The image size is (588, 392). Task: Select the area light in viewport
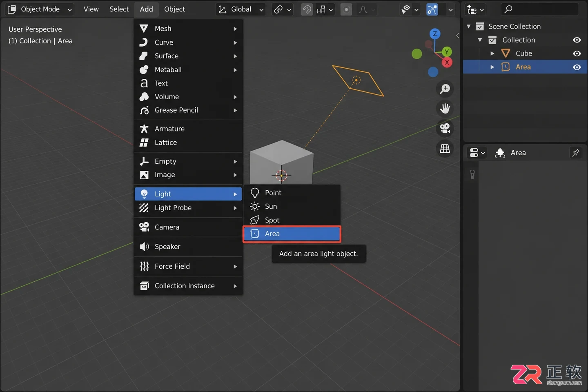click(356, 80)
